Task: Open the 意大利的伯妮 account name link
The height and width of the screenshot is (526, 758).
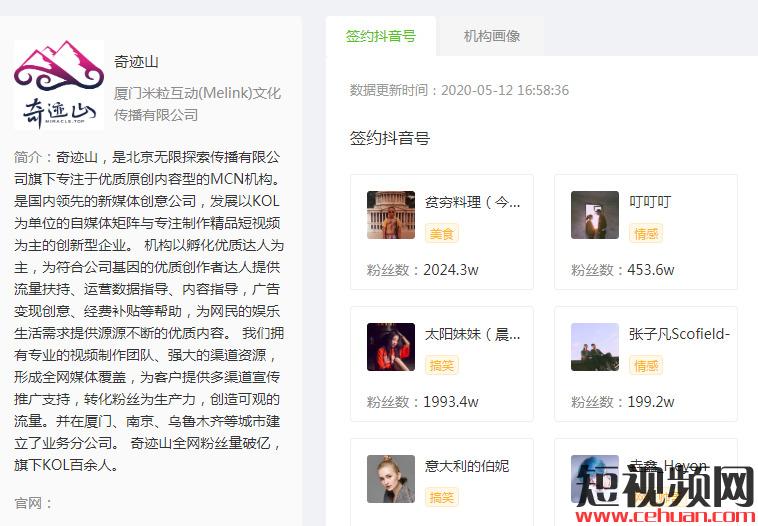Action: [467, 466]
